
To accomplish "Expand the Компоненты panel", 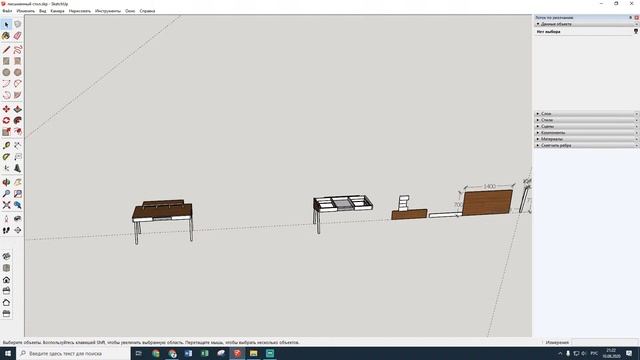I will click(586, 133).
